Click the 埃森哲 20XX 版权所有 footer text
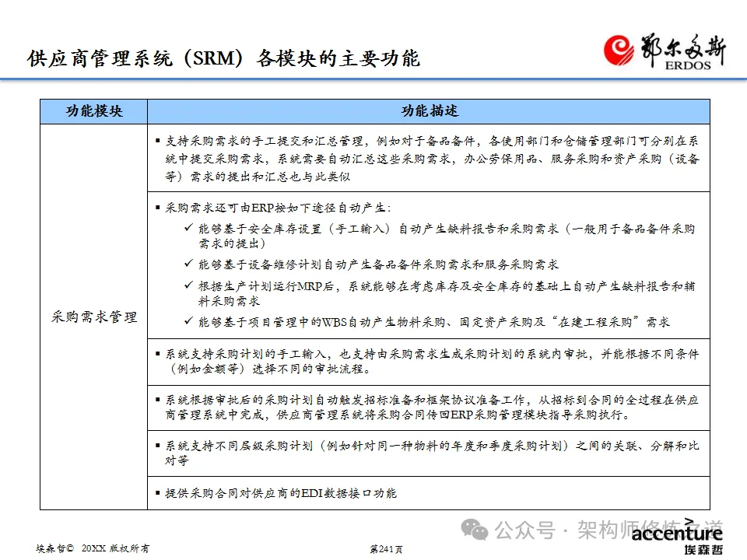This screenshot has width=747, height=560. point(93,548)
